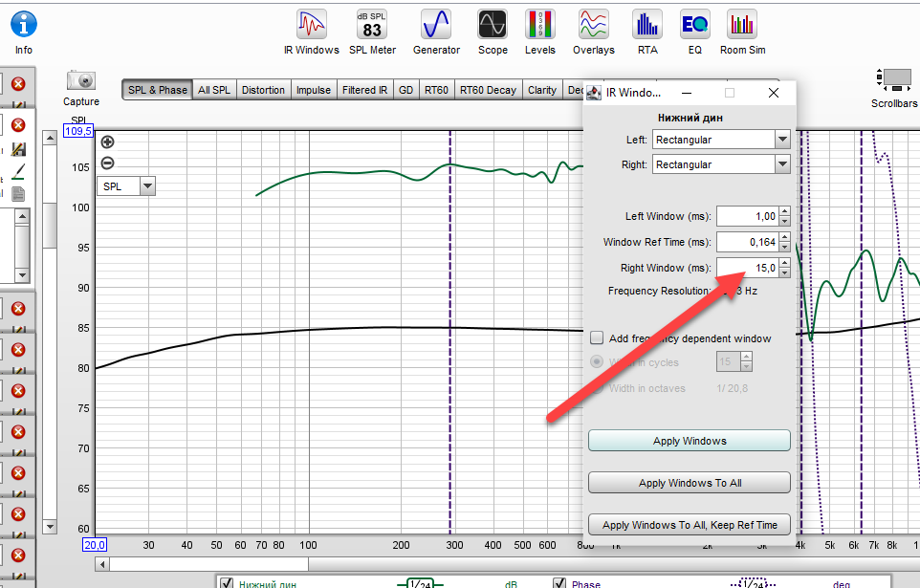Enable Add frequency dependent window checkbox
Screen dimensions: 920x588
597,338
